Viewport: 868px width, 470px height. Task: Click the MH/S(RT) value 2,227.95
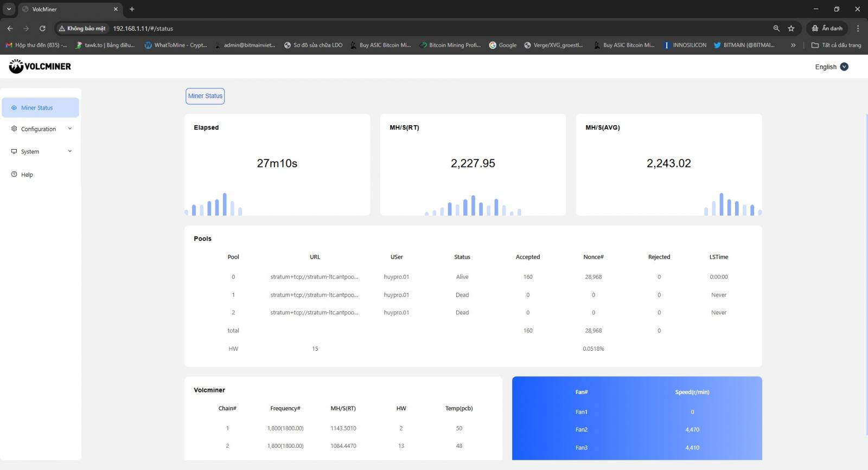pos(473,163)
